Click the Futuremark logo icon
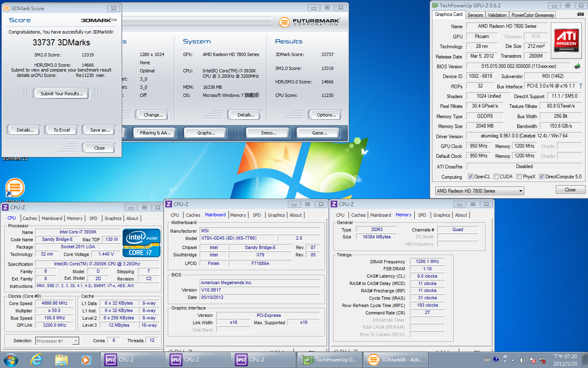Viewport: 588px width, 368px height. click(285, 22)
